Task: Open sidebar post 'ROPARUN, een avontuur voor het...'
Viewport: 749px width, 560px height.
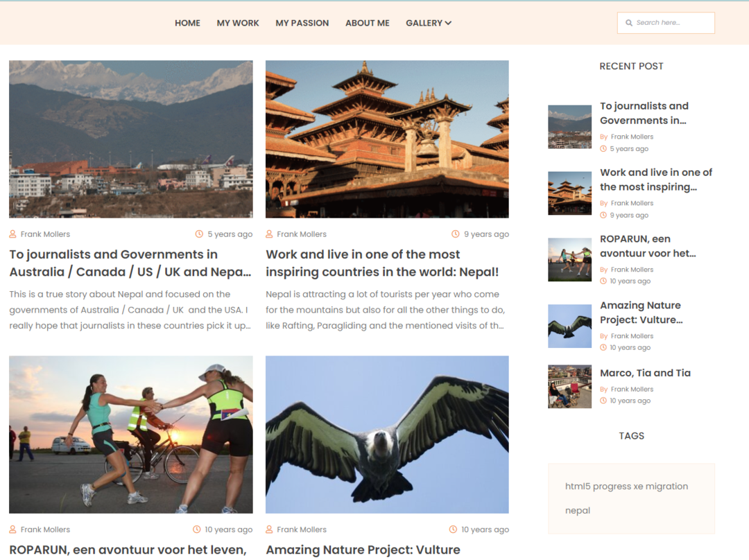Action: (648, 246)
